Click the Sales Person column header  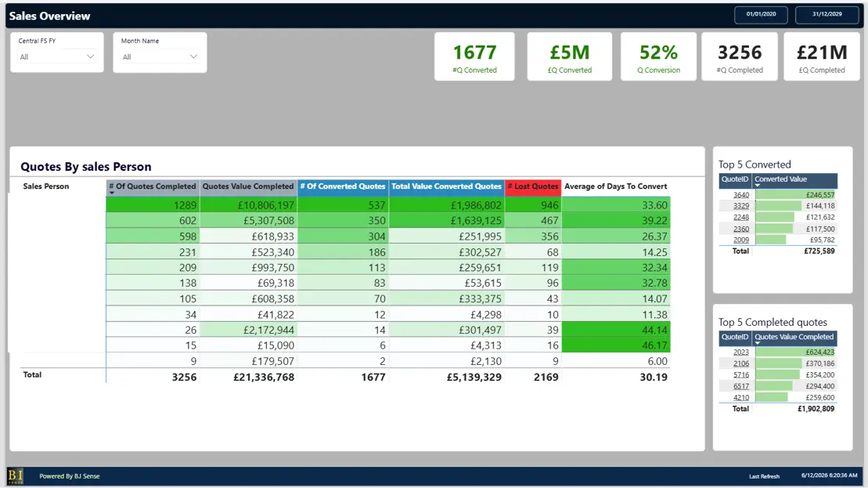coord(46,186)
